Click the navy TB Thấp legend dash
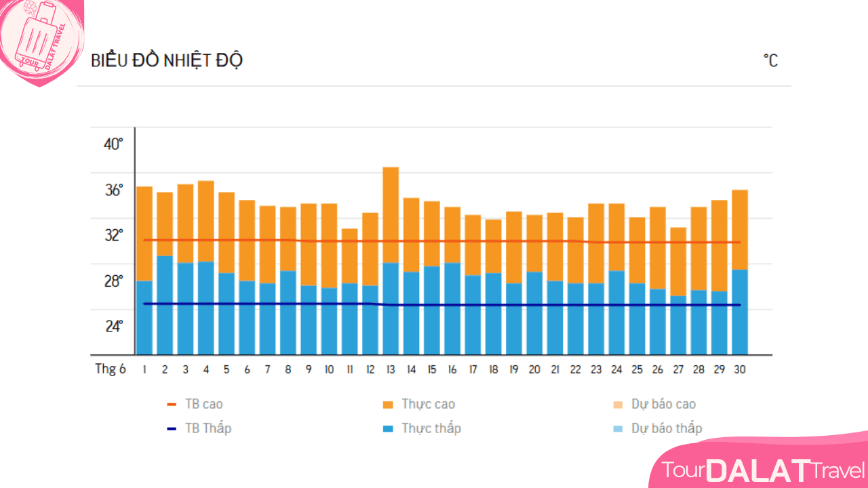This screenshot has width=868, height=488. [x=172, y=429]
